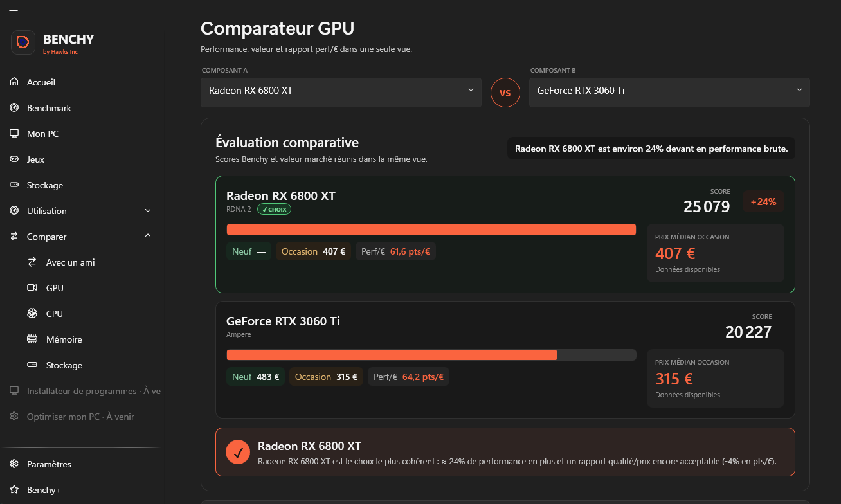Click the orange checkmark icon in the verdict card
The height and width of the screenshot is (504, 841).
pos(238,452)
